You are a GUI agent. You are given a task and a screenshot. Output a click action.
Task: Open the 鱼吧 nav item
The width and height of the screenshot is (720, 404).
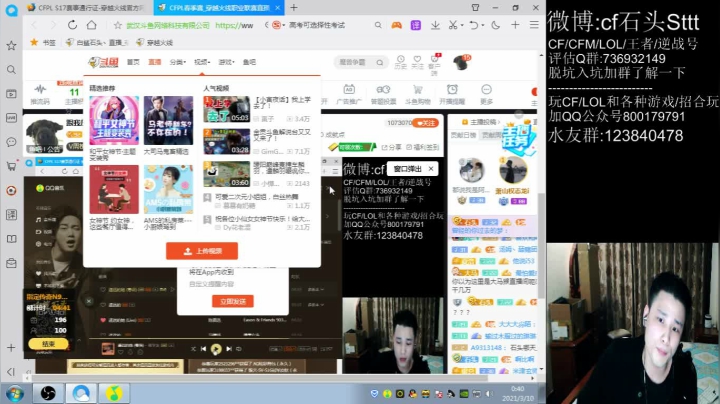249,62
